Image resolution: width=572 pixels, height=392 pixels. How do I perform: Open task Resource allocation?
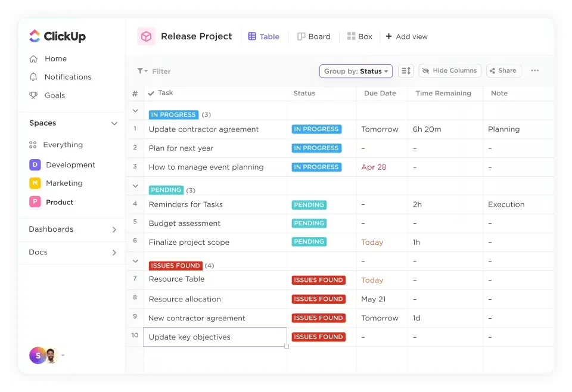point(185,300)
